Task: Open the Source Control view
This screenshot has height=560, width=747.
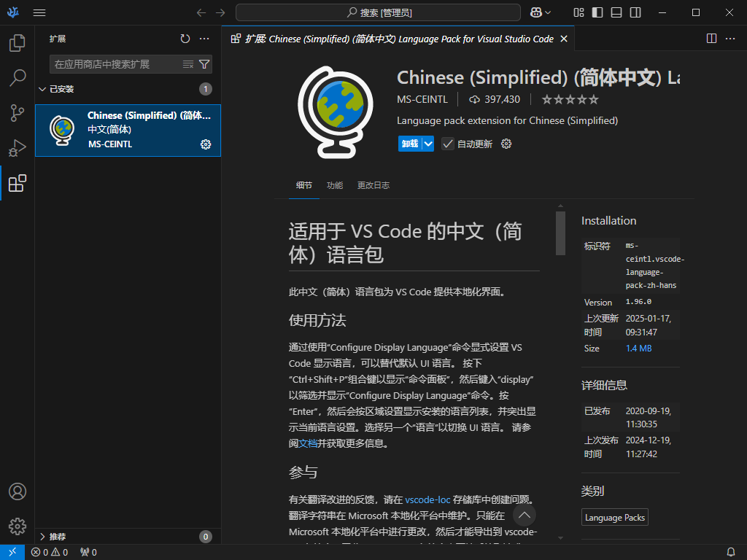Action: (18, 113)
